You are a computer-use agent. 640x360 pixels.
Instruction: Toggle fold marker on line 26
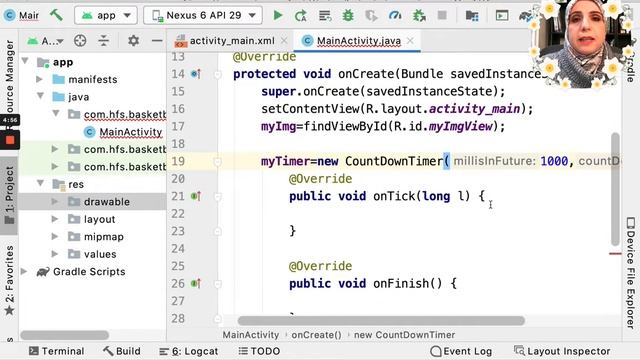tap(218, 284)
